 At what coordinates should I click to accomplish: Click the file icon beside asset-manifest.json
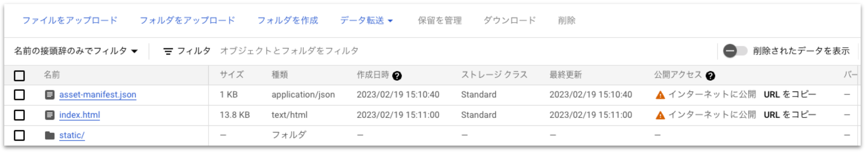click(50, 95)
